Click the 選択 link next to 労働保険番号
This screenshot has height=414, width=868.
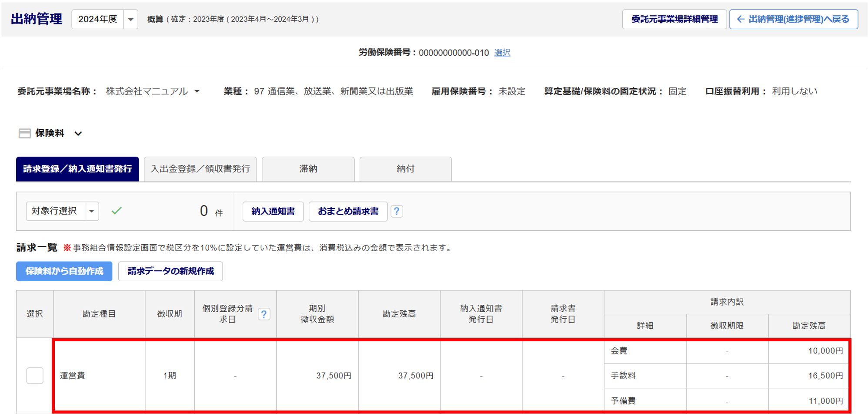coord(502,53)
